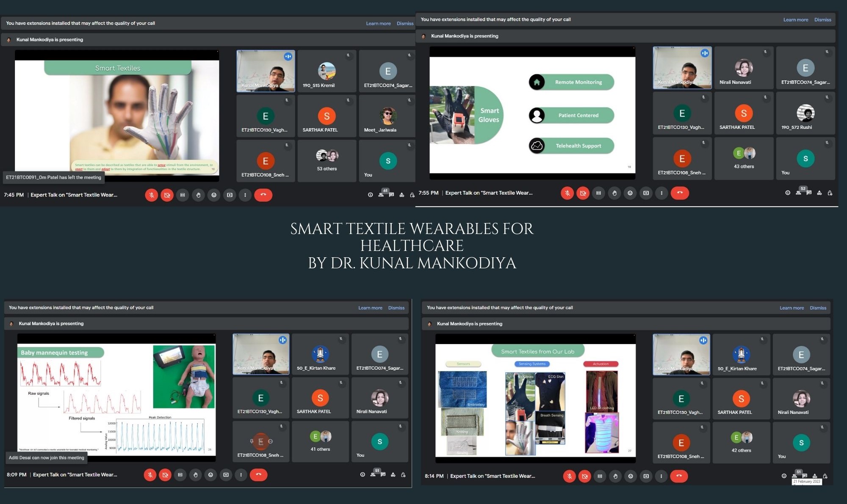Image resolution: width=847 pixels, height=504 pixels.
Task: Open host controls lock in 7:55 PM call
Action: [830, 193]
